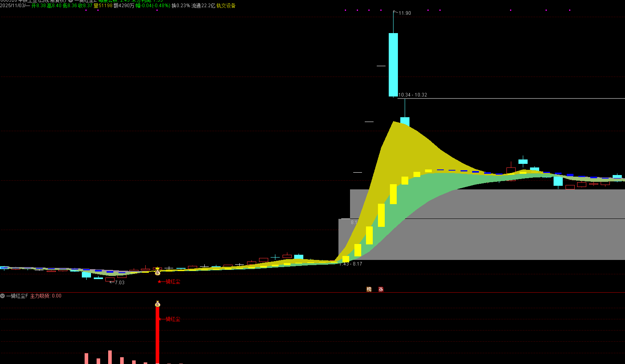The image size is (625, 364).
Task: Click the 换0.23% turnover value
Action: [181, 6]
